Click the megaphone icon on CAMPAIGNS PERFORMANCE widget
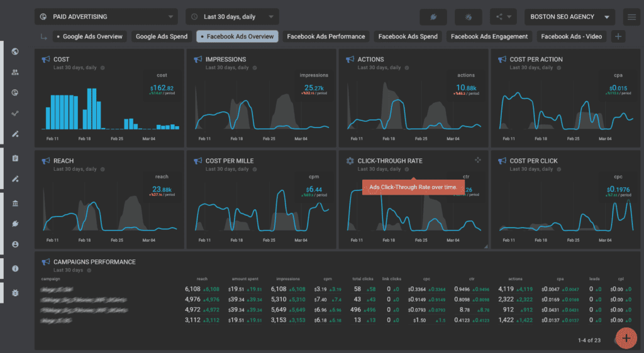 tap(45, 261)
